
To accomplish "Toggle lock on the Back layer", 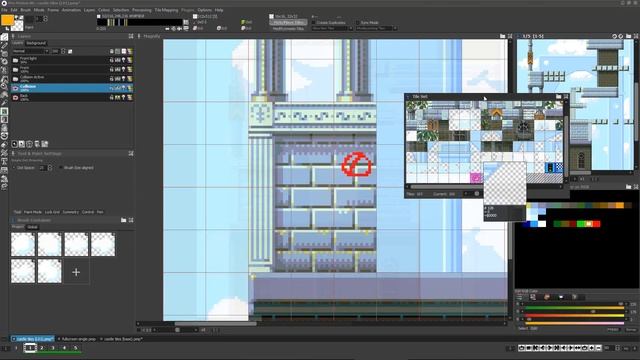I will [111, 98].
